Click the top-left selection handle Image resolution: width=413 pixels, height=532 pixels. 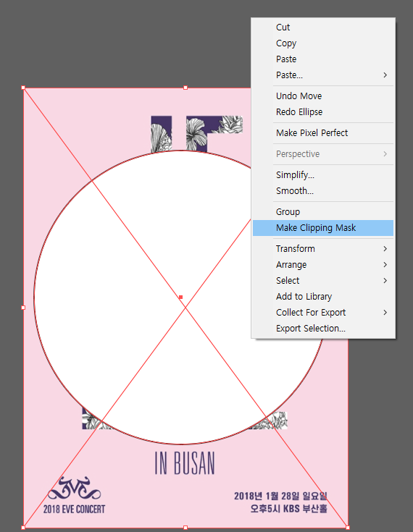[23, 88]
